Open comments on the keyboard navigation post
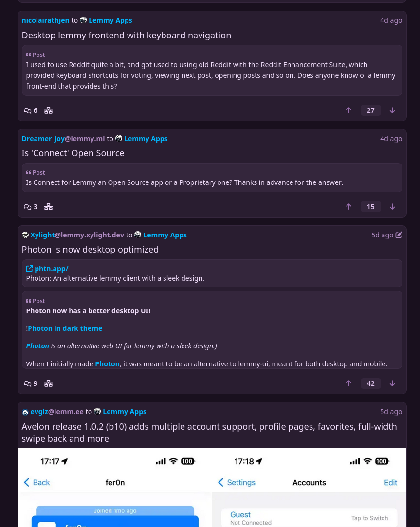 pyautogui.click(x=31, y=110)
